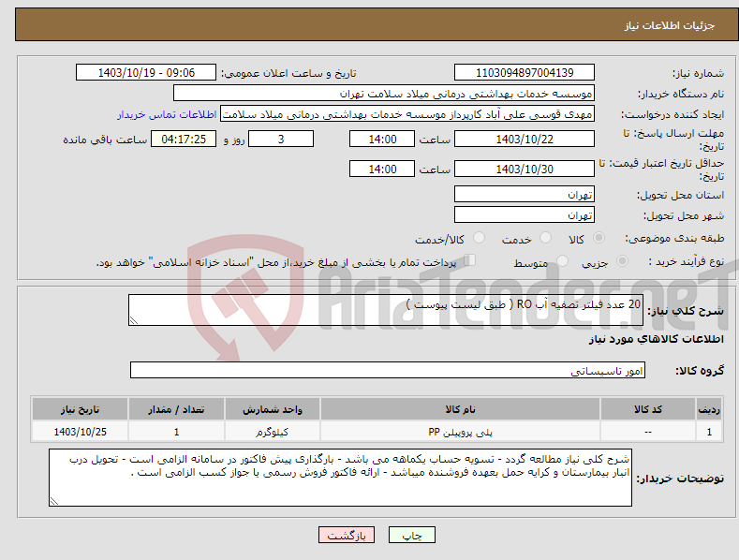Click the announcement date field 1403/10/19 - 09:06
The height and width of the screenshot is (560, 739).
145,73
